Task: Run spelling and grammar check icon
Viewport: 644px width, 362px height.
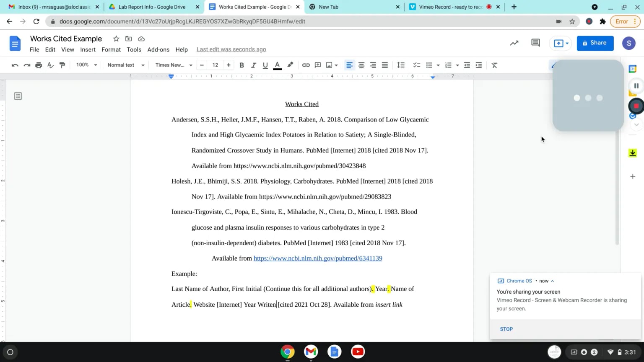Action: click(x=50, y=65)
